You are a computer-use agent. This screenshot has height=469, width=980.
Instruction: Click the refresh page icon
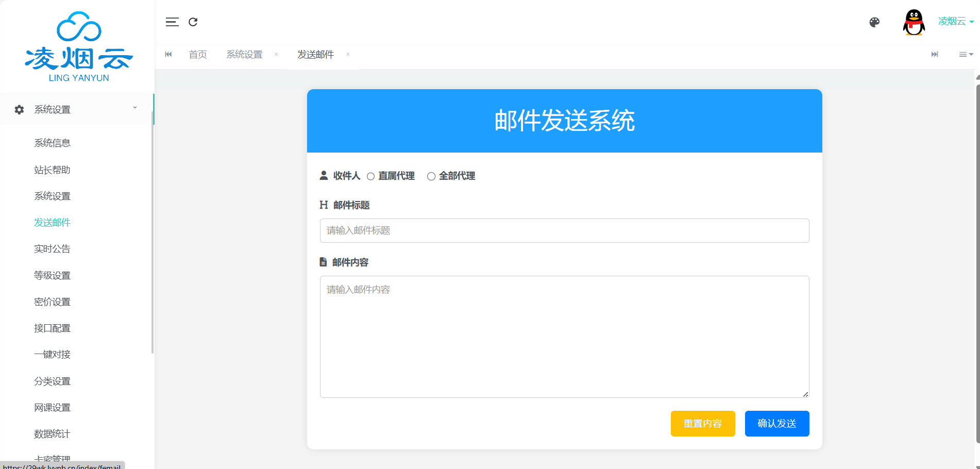193,22
